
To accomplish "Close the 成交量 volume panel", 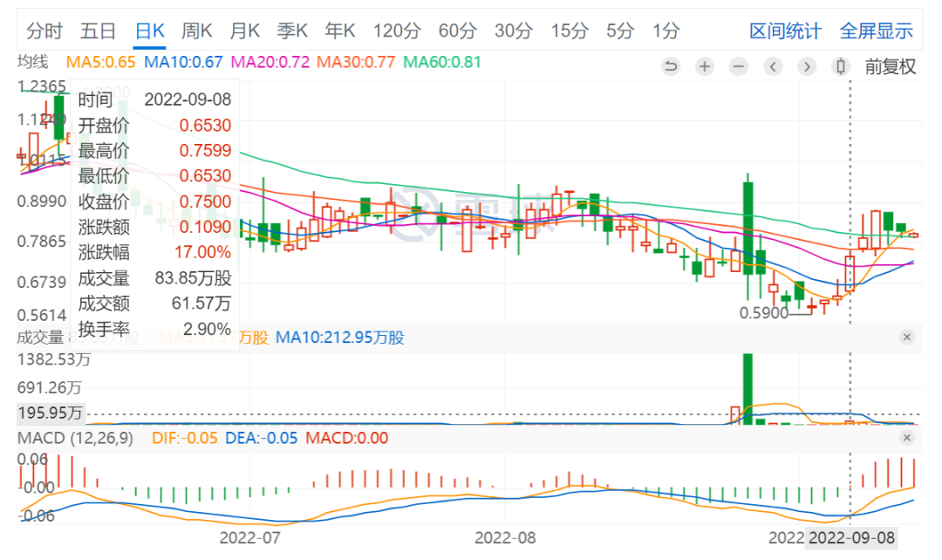I will coord(907,337).
